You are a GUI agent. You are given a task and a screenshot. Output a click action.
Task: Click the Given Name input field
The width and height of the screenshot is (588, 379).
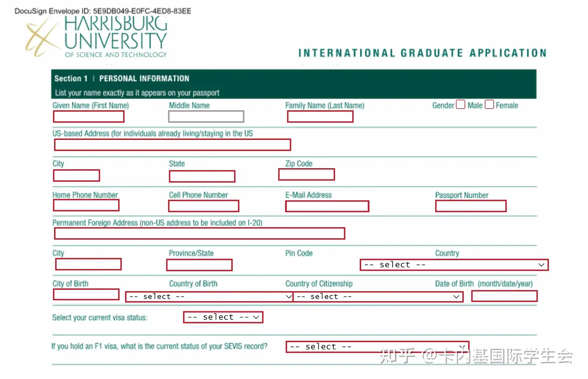pos(89,117)
